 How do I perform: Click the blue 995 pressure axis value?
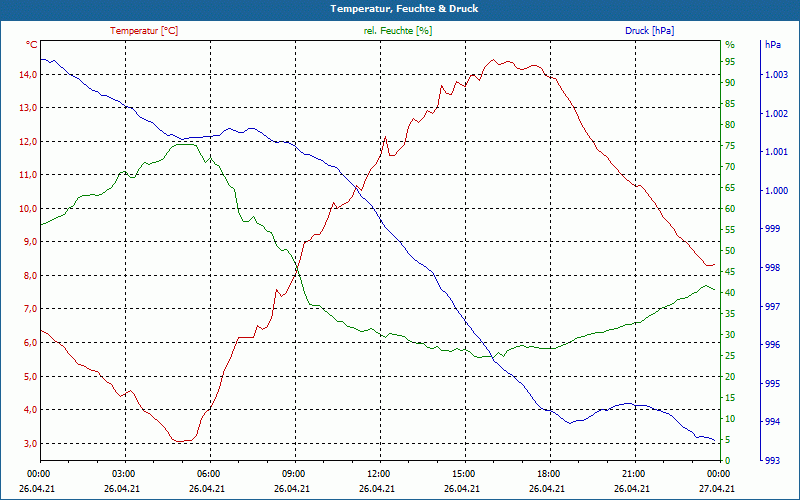click(x=773, y=384)
